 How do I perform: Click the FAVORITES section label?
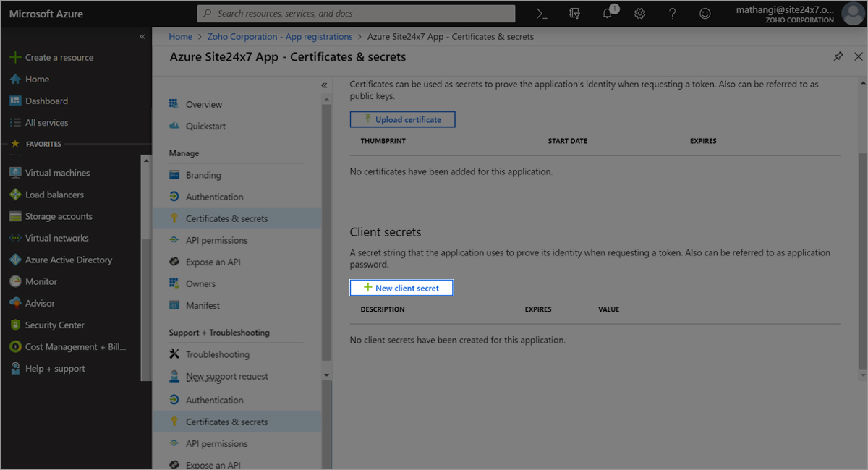coord(43,144)
